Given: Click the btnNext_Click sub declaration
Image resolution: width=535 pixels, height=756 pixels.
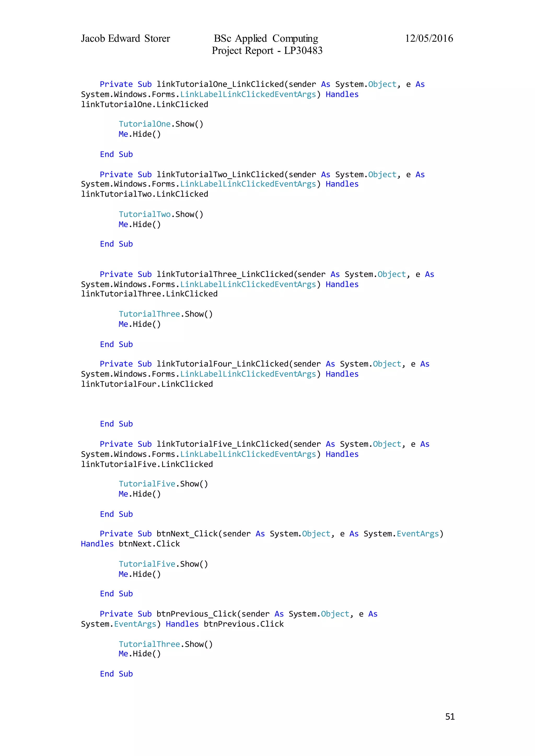Looking at the screenshot, I should click(272, 534).
